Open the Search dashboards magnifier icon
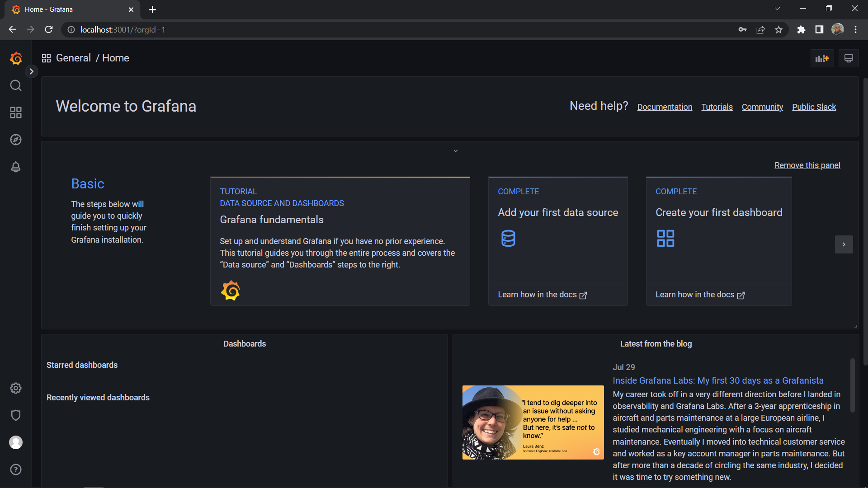The width and height of the screenshot is (868, 488). [x=16, y=85]
